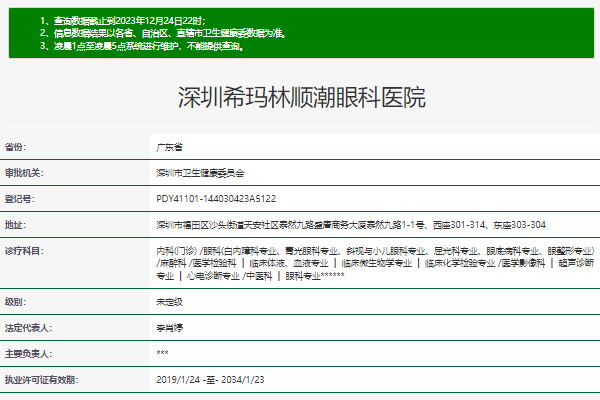The image size is (600, 400).
Task: Select the value 深圳市卫生健康委员会
Action: [x=200, y=173]
